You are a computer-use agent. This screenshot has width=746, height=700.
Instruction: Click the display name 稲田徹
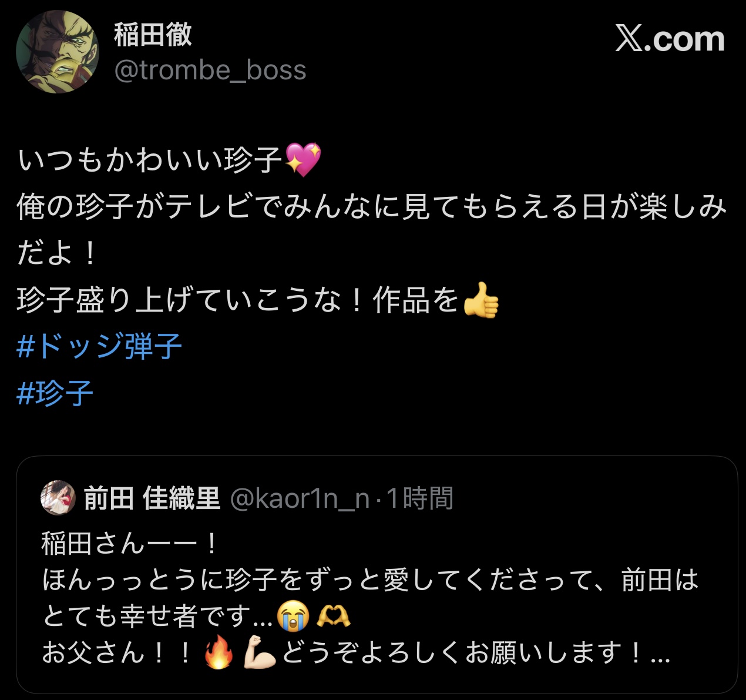pyautogui.click(x=153, y=35)
